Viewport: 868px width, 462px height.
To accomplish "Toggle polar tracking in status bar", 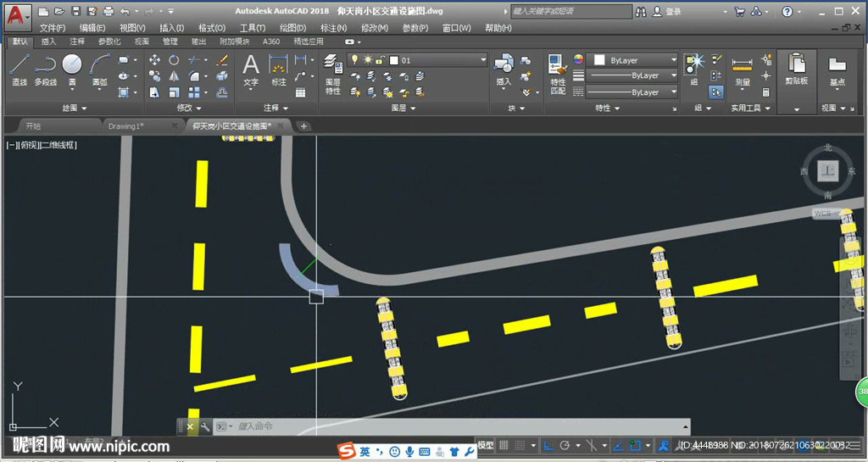I will 565,445.
